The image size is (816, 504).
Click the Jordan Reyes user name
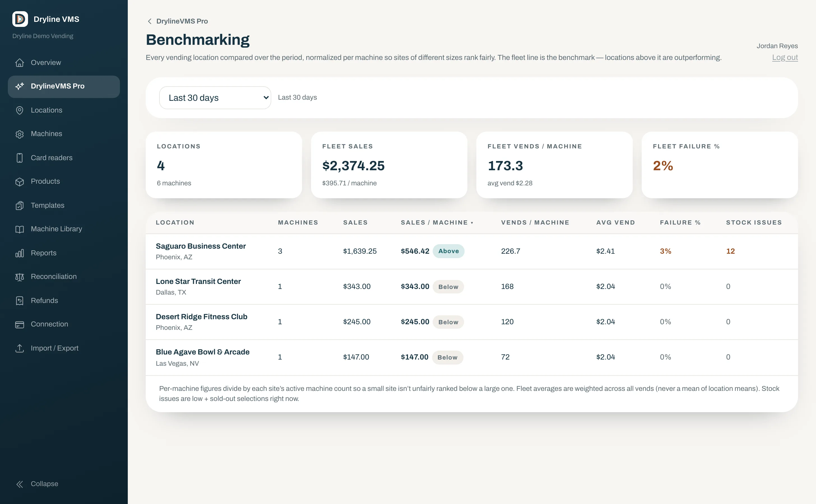click(x=777, y=46)
